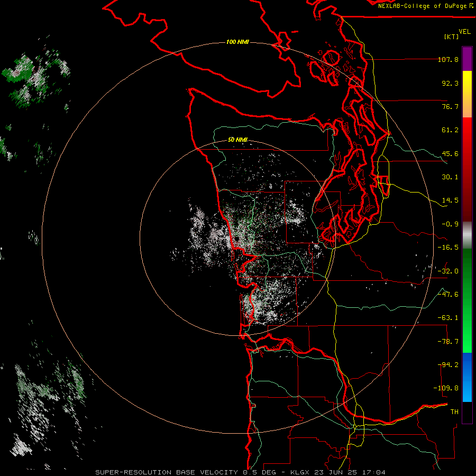Pick the blue segment of velocity color bar
Screen dimensions: 476x476
point(467,377)
